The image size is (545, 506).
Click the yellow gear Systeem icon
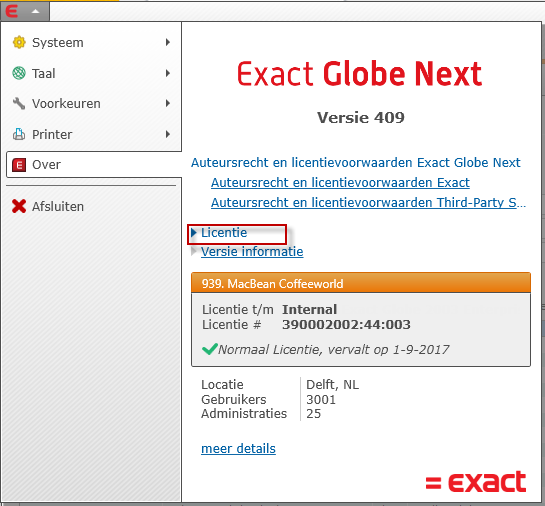(19, 42)
